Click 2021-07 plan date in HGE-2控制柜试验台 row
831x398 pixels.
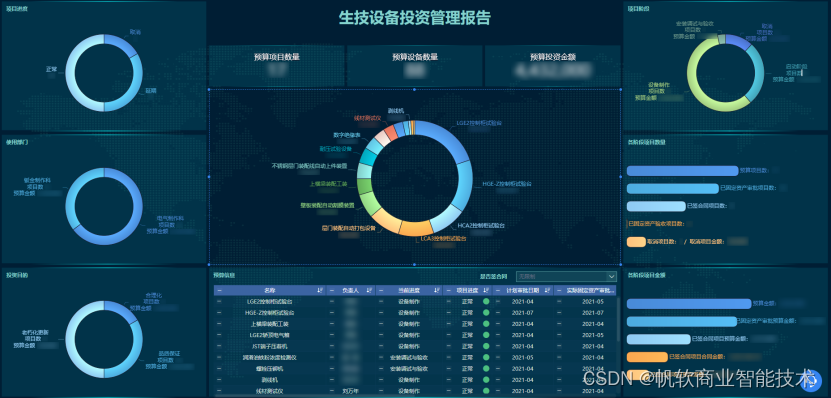(x=523, y=313)
